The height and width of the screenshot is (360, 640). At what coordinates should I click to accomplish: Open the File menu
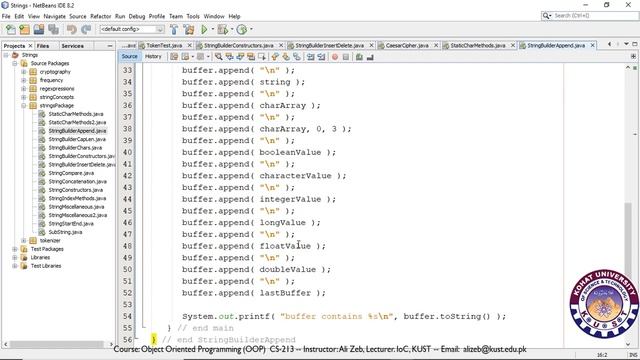(x=6, y=16)
